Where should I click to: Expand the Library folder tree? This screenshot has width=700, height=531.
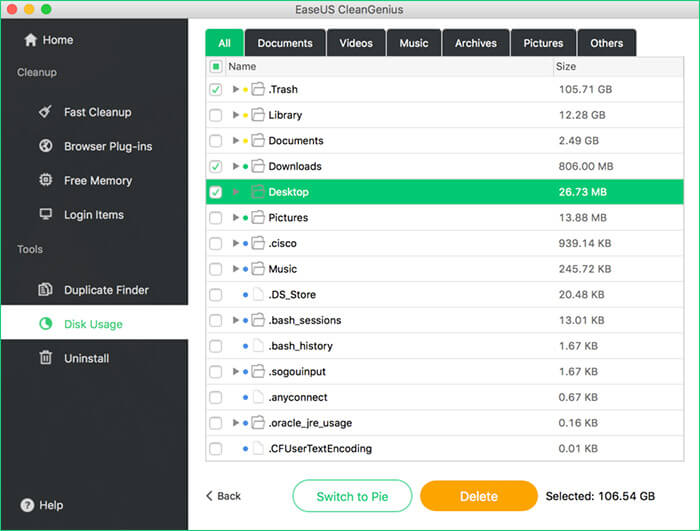(236, 115)
